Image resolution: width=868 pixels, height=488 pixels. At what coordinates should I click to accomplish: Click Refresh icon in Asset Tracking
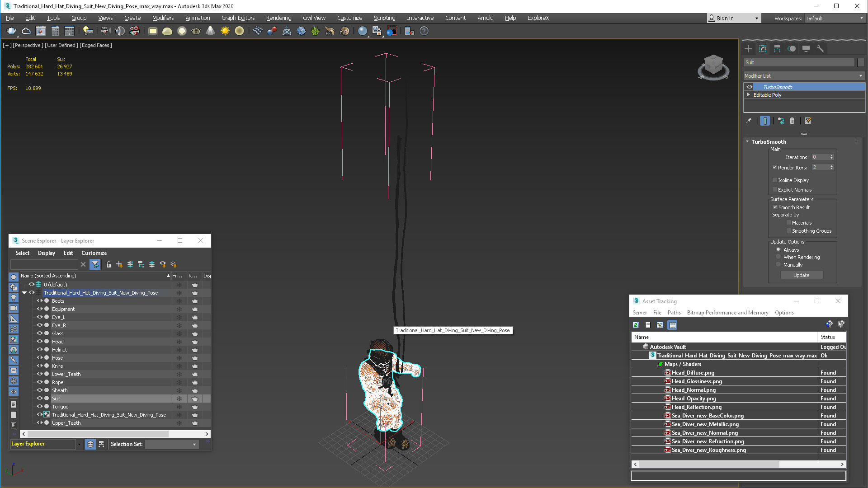(636, 325)
